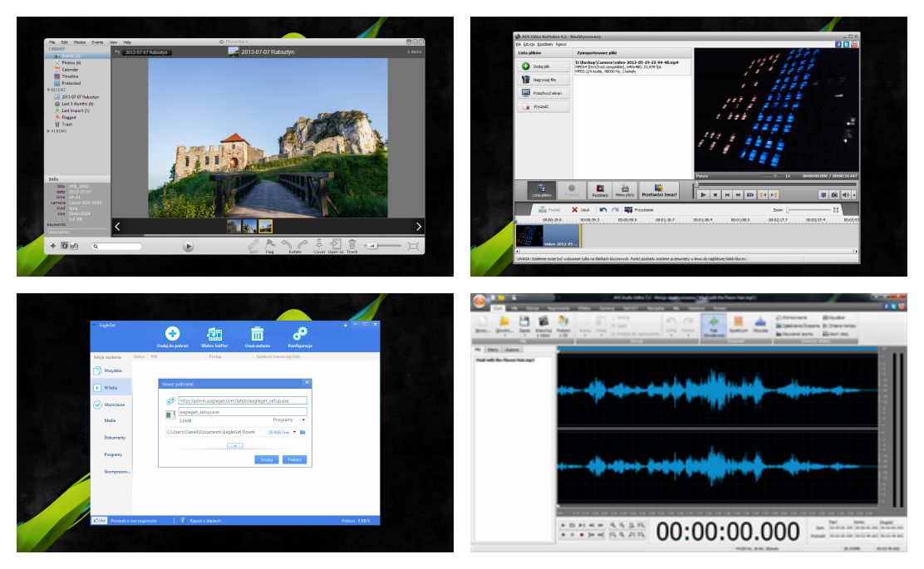Click the Przycinanie icon in the AVS timeline toolbar
The width and height of the screenshot is (924, 569).
click(628, 209)
